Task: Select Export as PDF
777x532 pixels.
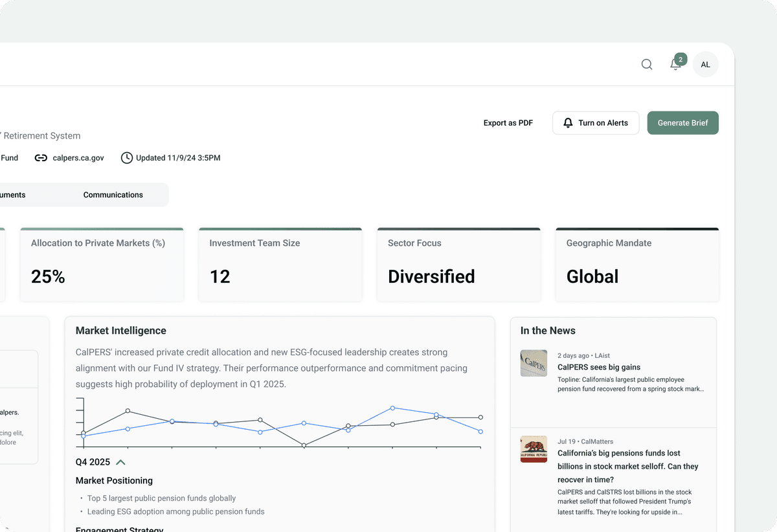Action: click(508, 122)
